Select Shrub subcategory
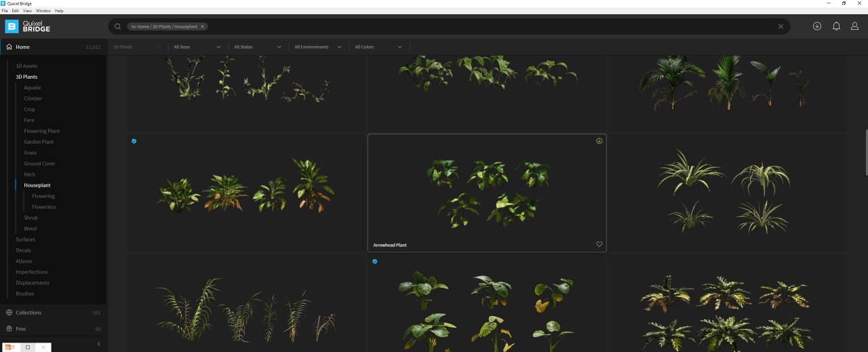 click(31, 218)
